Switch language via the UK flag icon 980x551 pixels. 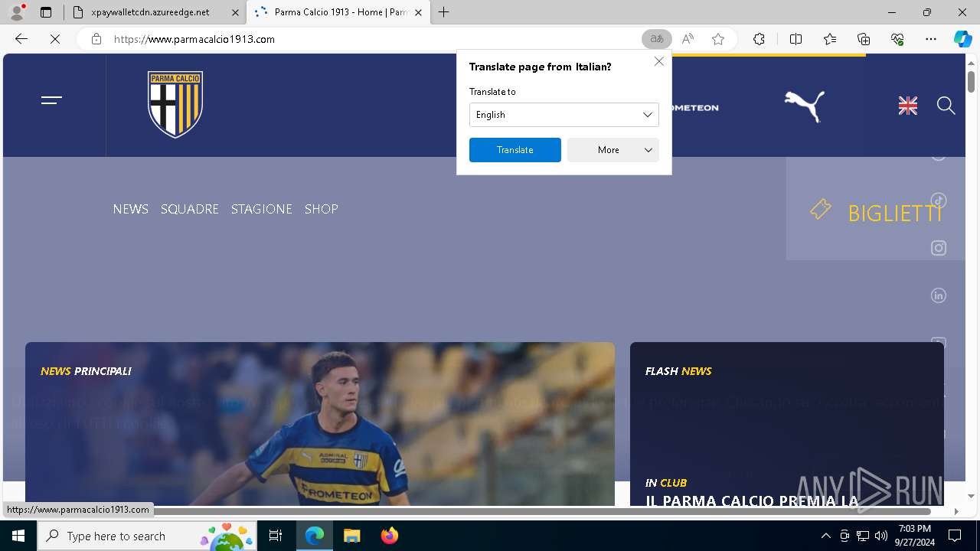[908, 106]
